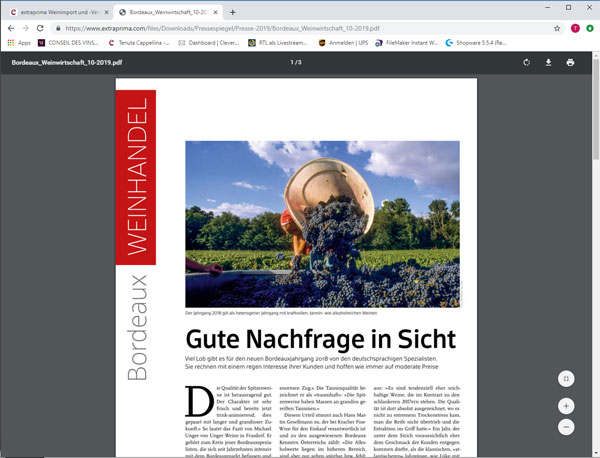Click the browser forward arrow
The width and height of the screenshot is (600, 458).
click(25, 28)
